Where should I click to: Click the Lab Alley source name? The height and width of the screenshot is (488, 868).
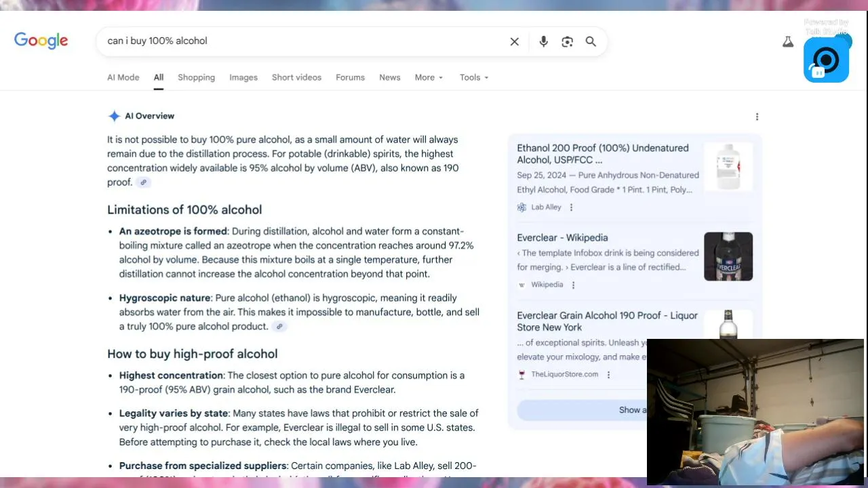[546, 207]
